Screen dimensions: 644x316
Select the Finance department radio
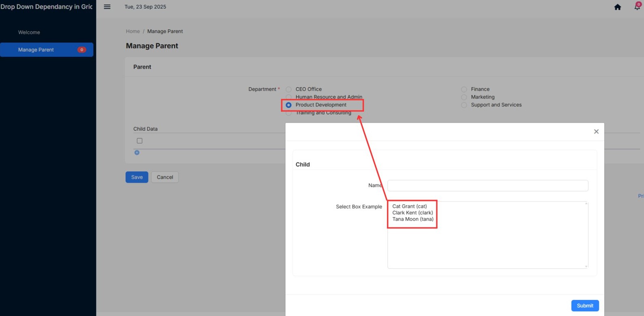pyautogui.click(x=464, y=89)
